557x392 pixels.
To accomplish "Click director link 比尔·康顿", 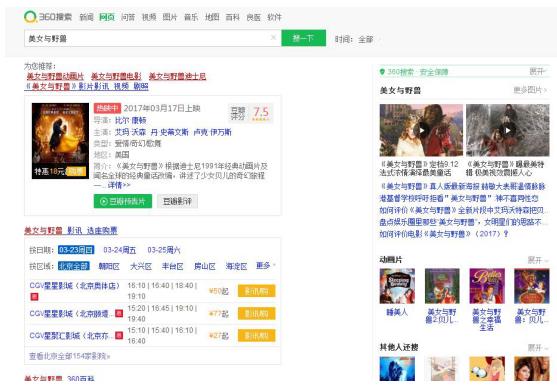I will click(130, 120).
